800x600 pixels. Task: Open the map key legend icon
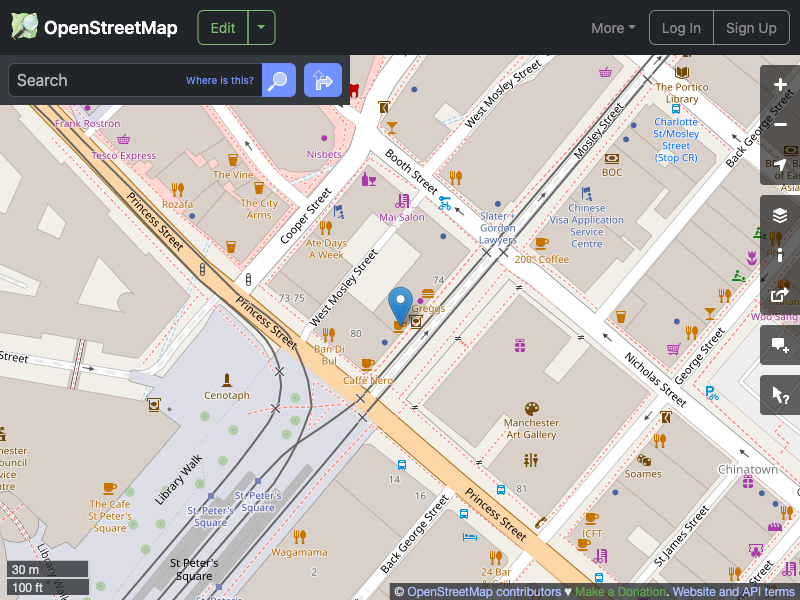(x=780, y=255)
